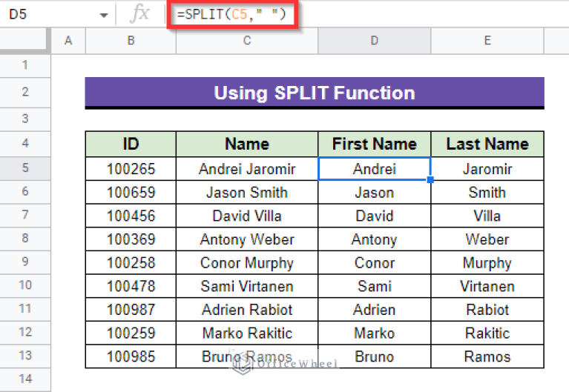Select row 5 header

tap(24, 168)
